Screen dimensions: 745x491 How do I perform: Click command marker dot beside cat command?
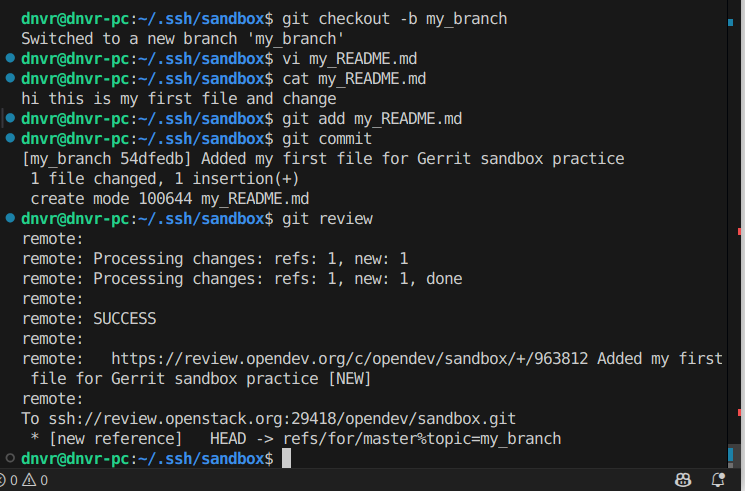[10, 79]
